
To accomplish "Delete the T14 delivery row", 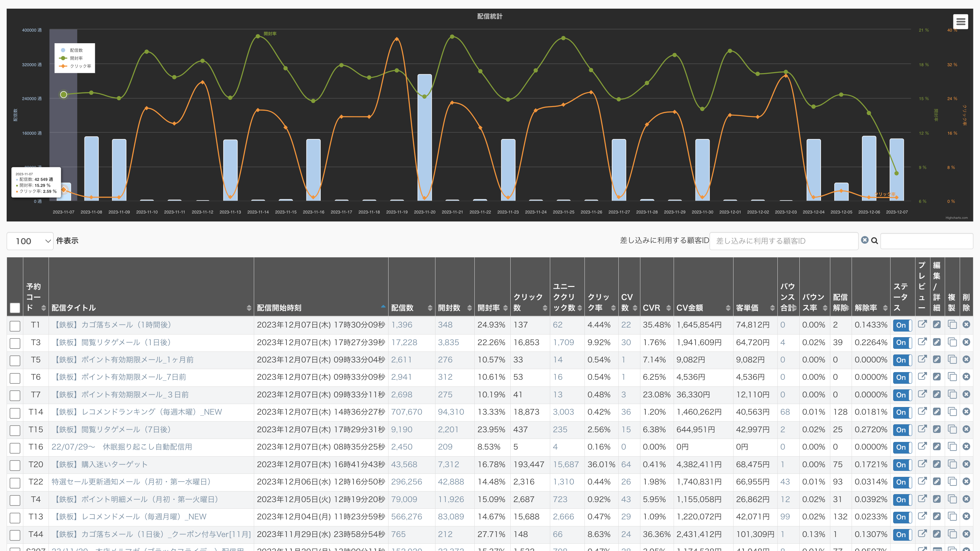I will pos(966,411).
